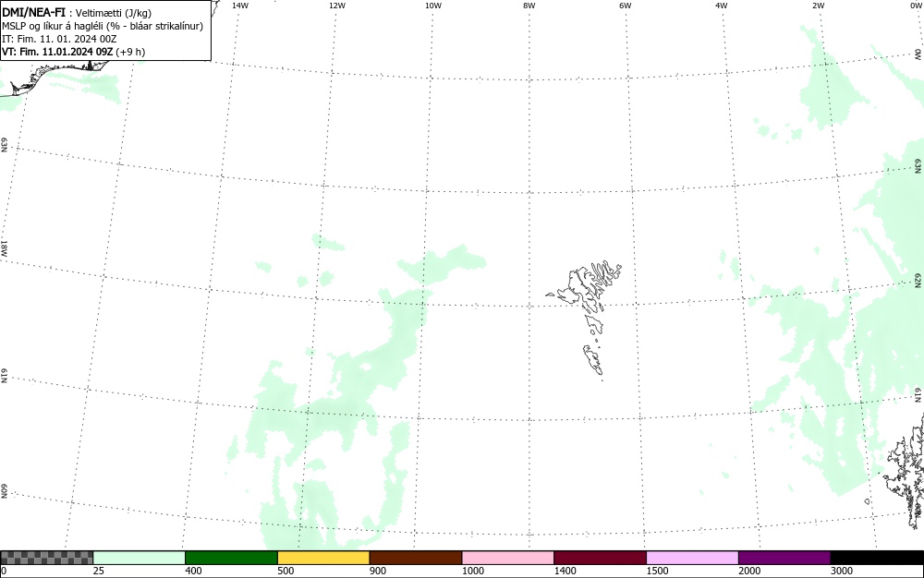Click the legend value 900
The width and height of the screenshot is (924, 578).
[x=378, y=571]
